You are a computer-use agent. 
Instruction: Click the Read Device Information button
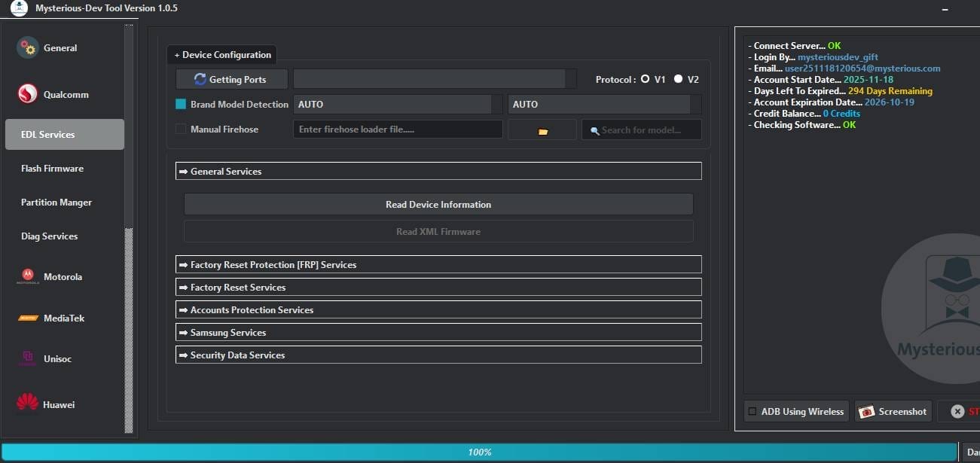click(x=438, y=204)
